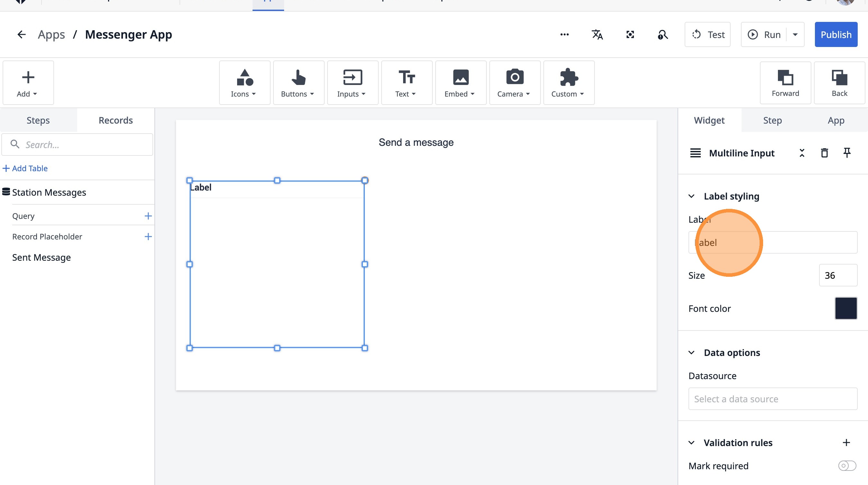Delete the Multiline Input widget via trash icon

[824, 153]
